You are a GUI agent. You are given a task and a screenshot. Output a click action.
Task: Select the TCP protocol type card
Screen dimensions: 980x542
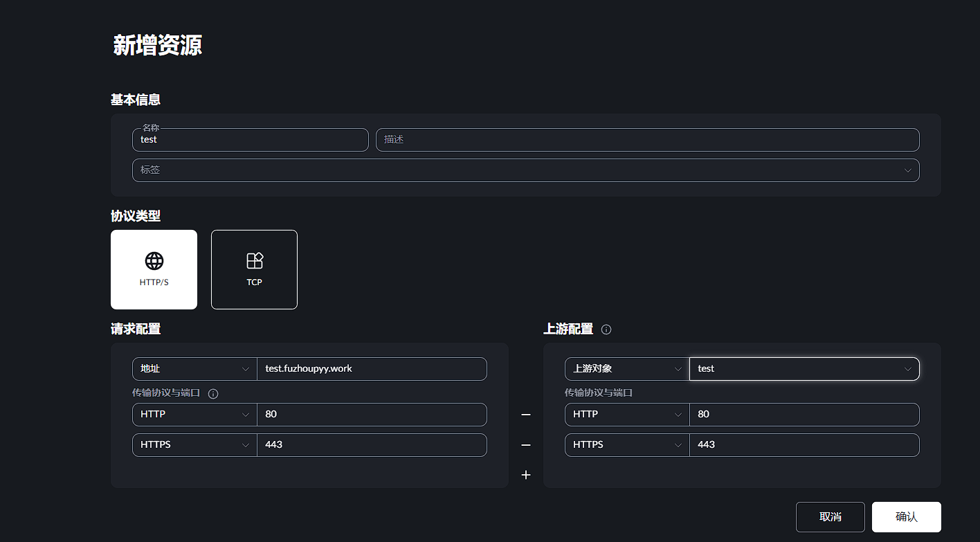[x=254, y=269]
